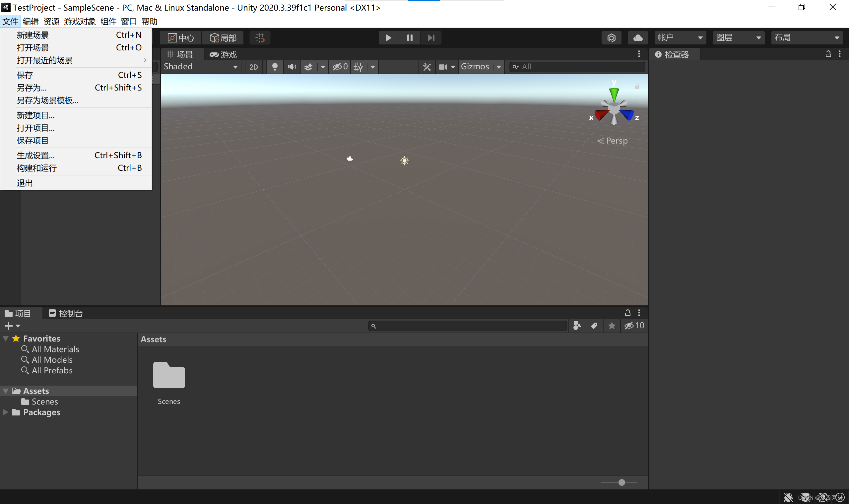This screenshot has height=504, width=849.
Task: Open the cloud services icon
Action: [638, 37]
